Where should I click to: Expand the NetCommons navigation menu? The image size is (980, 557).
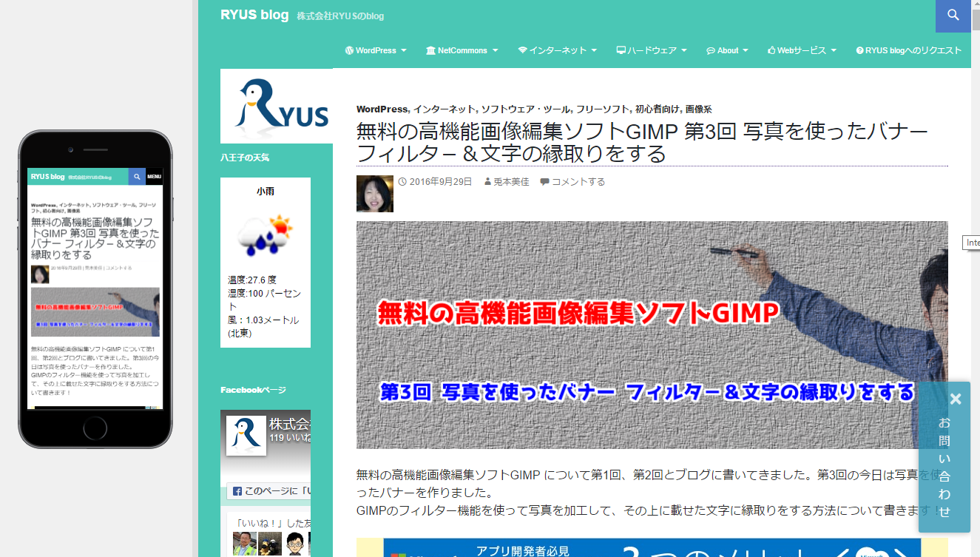[x=462, y=50]
